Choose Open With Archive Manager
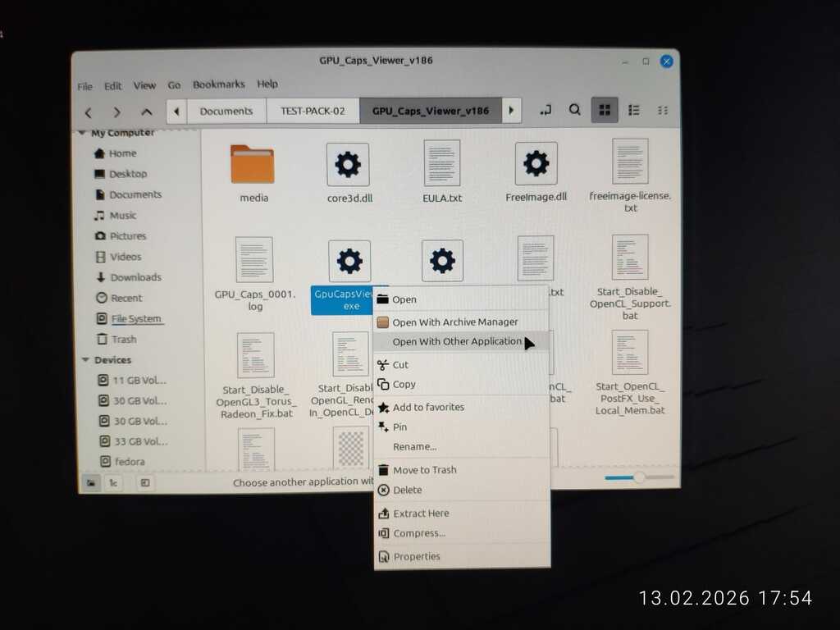 (462, 322)
